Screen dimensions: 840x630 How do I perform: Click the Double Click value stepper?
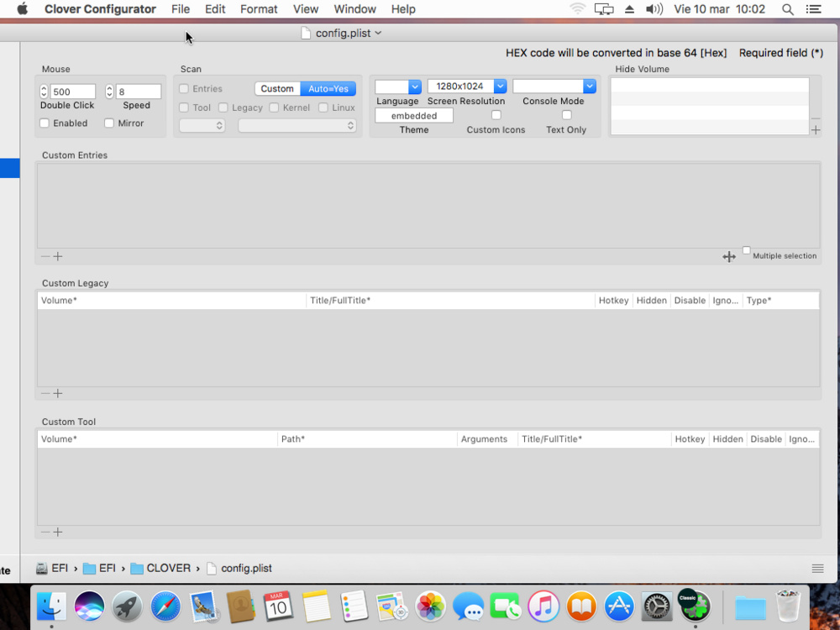pyautogui.click(x=44, y=92)
